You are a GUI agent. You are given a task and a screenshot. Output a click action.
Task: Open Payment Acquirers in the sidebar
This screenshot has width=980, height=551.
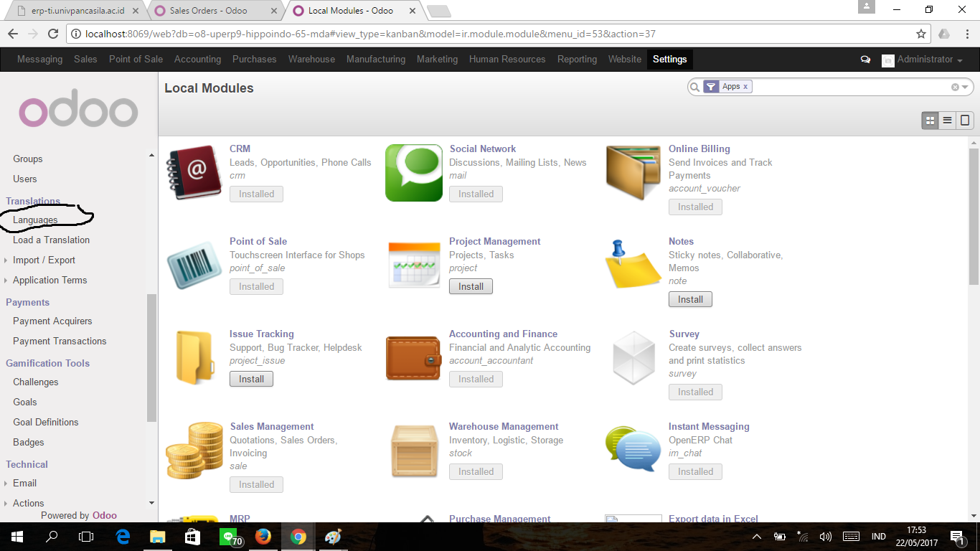point(52,321)
